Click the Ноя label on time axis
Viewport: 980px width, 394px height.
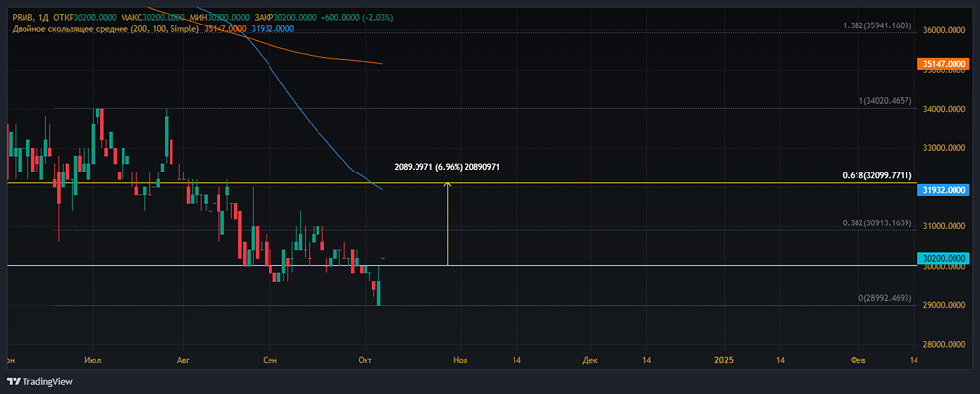coord(461,361)
